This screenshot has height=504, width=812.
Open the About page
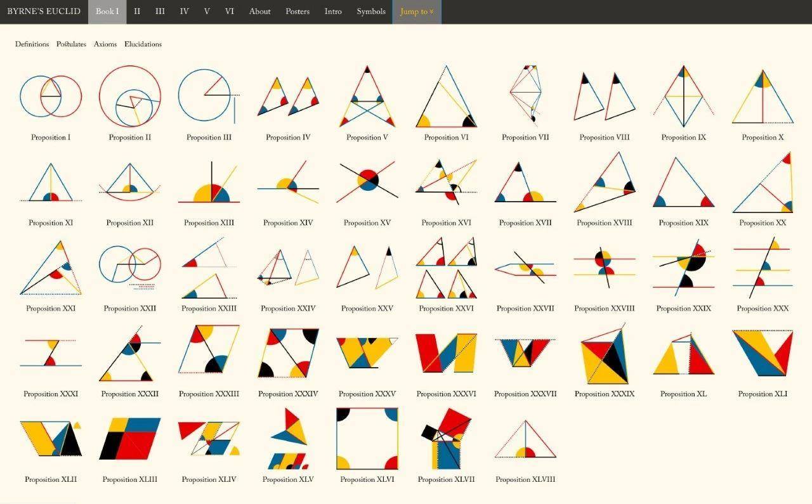coord(259,11)
